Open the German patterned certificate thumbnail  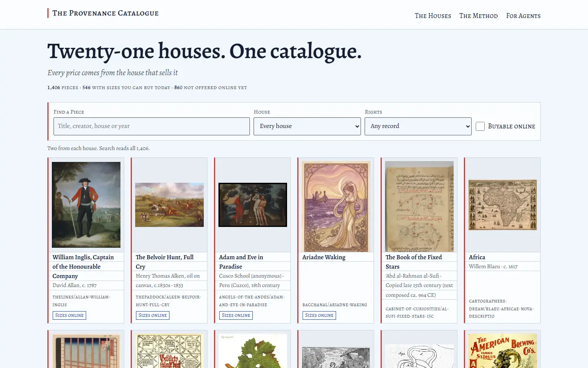[x=169, y=351]
